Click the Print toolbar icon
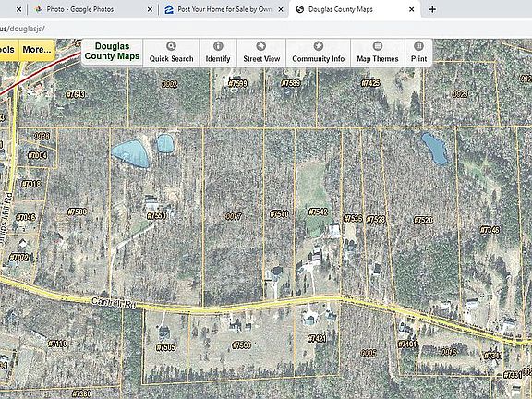The height and width of the screenshot is (399, 532). click(418, 53)
